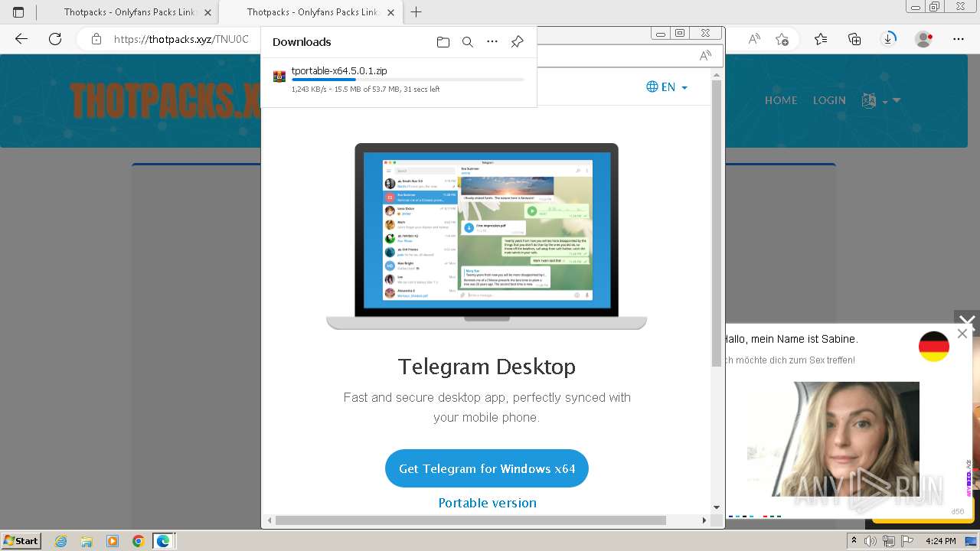Close the ad overlay with white X
The width and height of the screenshot is (980, 551).
tap(967, 322)
